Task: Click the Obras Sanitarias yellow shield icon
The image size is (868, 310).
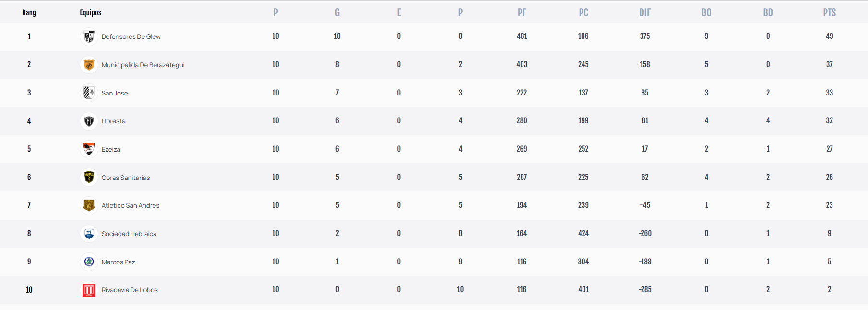Action: (x=89, y=178)
